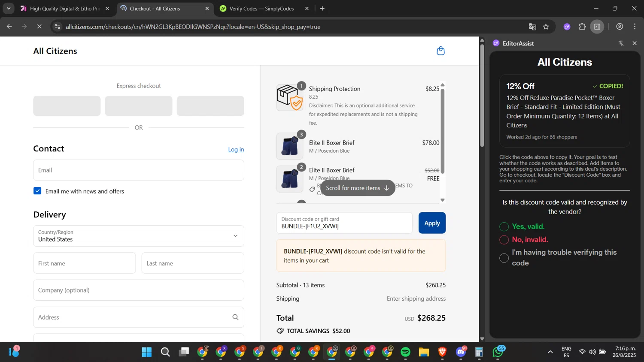Bookmark this page with the star icon

click(546, 27)
